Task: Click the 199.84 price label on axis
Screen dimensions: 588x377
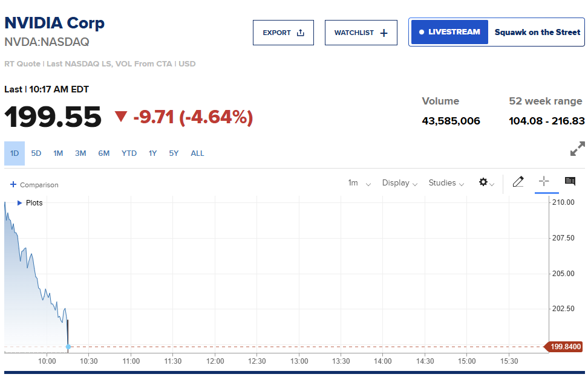Action: (566, 347)
